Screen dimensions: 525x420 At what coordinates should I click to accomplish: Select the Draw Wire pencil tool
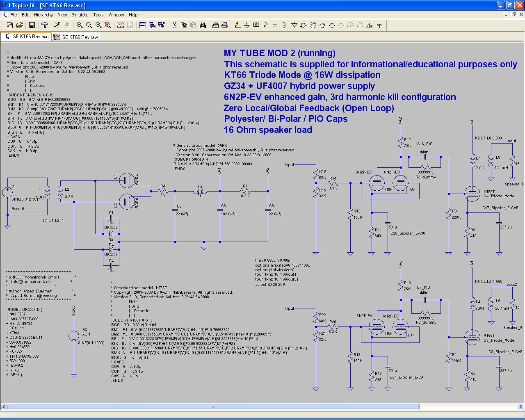(237, 25)
